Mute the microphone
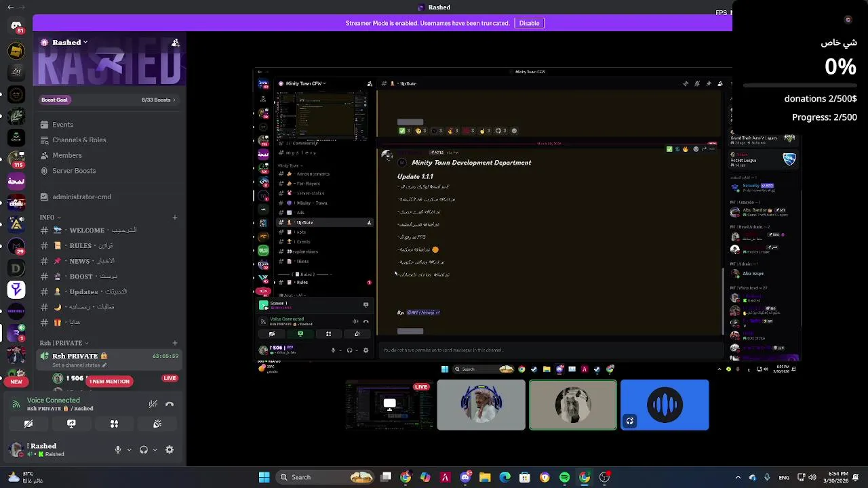 coord(118,449)
